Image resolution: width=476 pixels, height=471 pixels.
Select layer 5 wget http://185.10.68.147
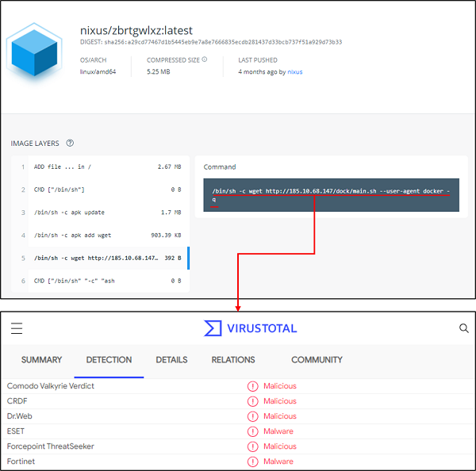[x=100, y=258]
